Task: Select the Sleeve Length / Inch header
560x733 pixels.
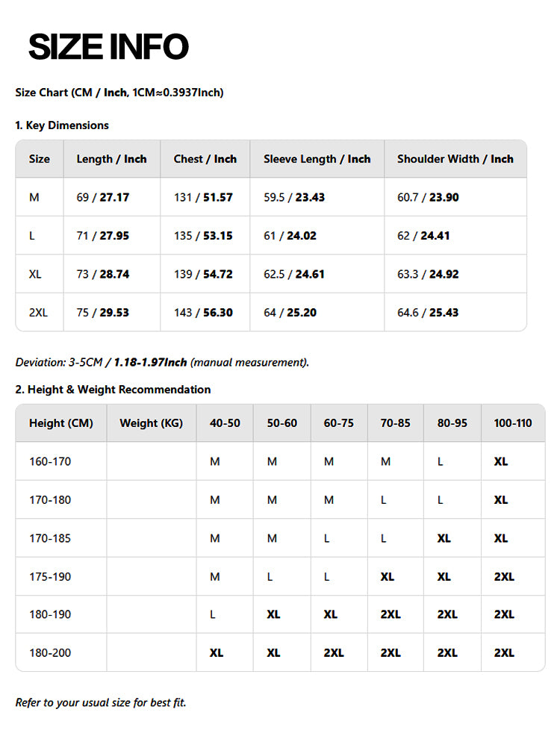Action: [317, 159]
